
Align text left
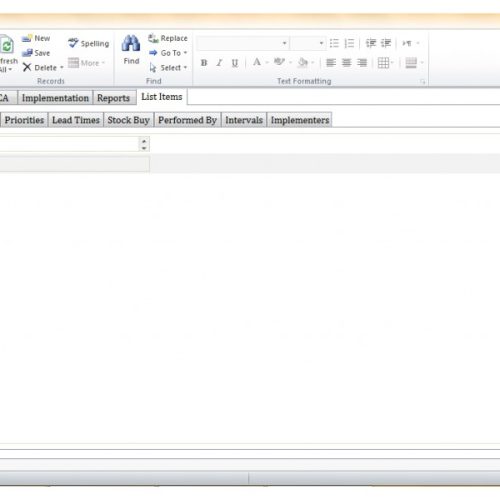[331, 63]
